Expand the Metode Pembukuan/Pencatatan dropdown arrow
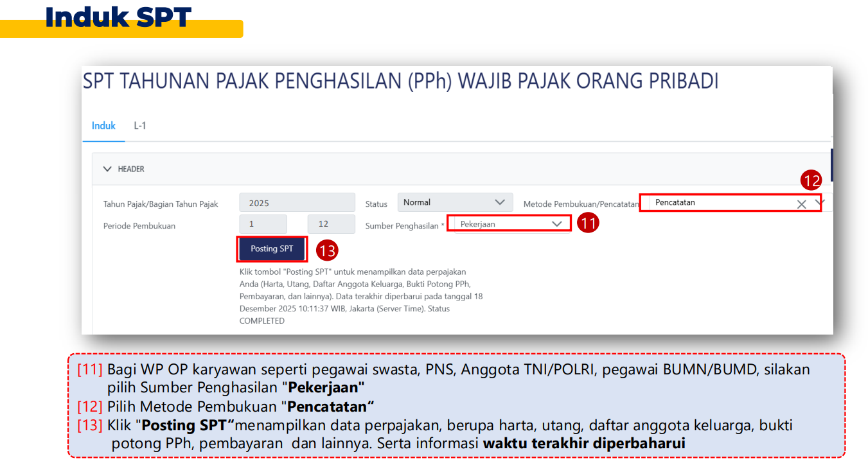This screenshot has width=868, height=472. coord(819,202)
